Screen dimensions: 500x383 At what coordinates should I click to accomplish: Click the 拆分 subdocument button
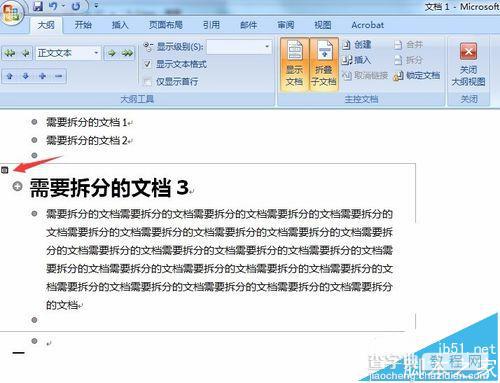(x=409, y=60)
